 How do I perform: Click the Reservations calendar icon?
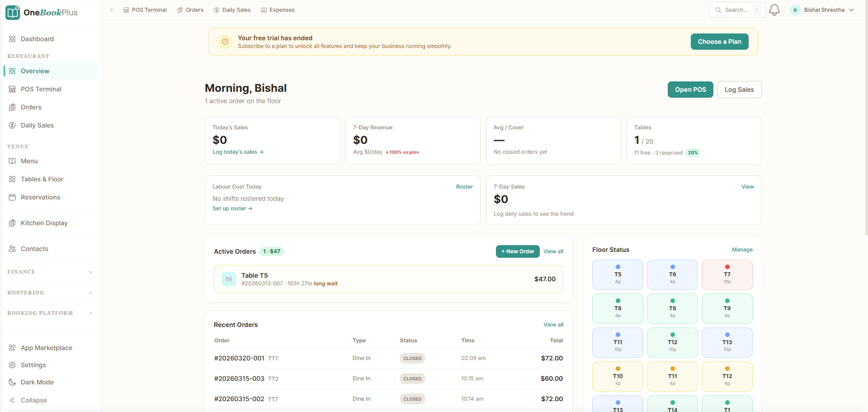coord(12,197)
